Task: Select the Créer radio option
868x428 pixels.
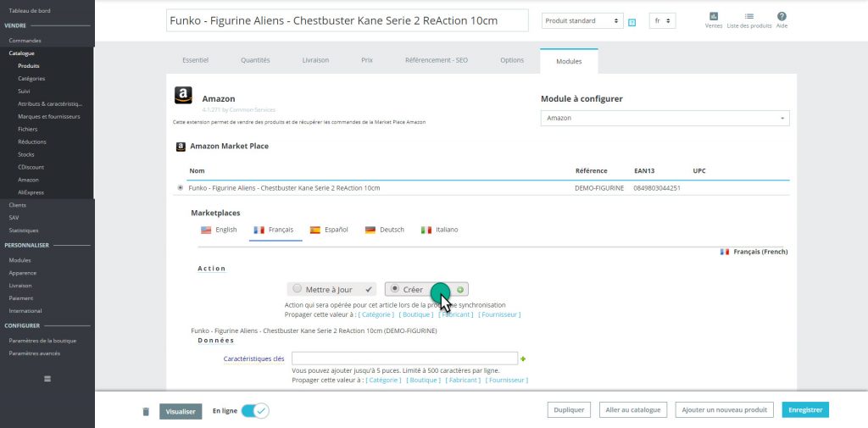Action: point(395,289)
